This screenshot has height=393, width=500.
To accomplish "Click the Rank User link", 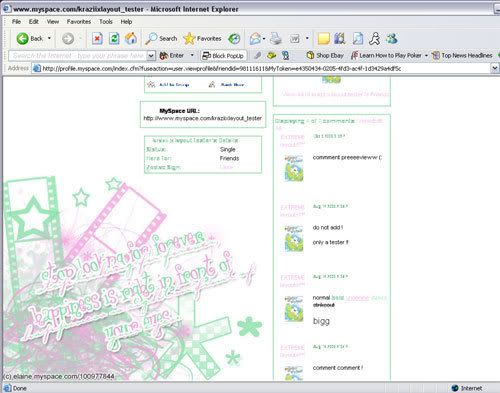I will [232, 85].
